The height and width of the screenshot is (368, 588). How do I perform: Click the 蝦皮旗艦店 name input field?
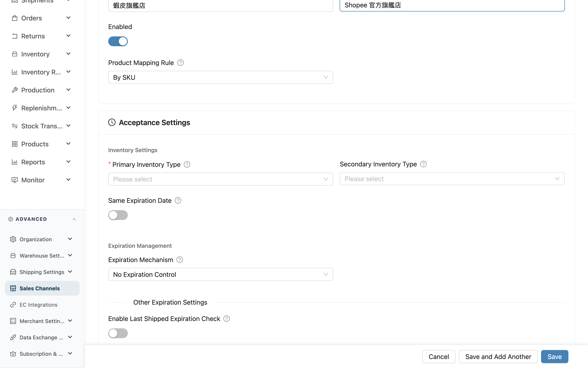pos(221,5)
